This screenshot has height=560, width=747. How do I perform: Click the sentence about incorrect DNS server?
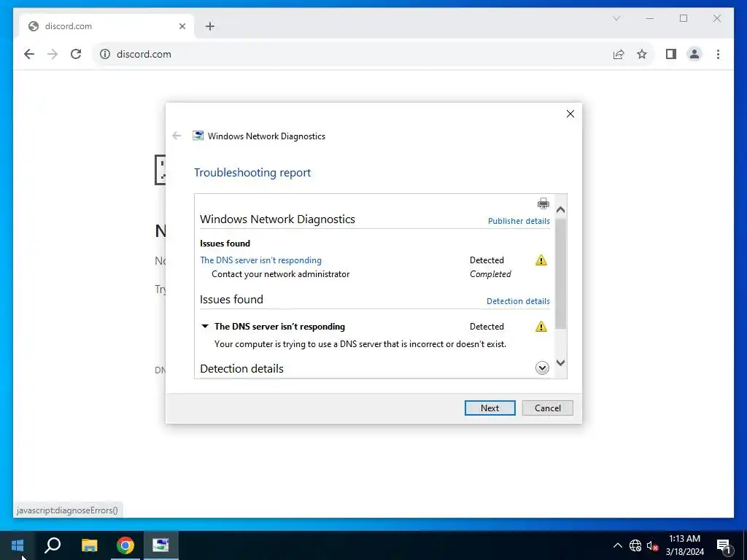[360, 344]
